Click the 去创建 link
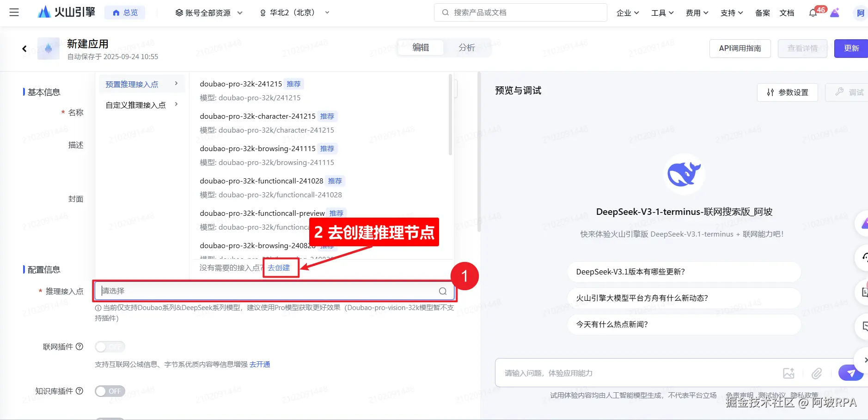868x420 pixels. pos(279,268)
